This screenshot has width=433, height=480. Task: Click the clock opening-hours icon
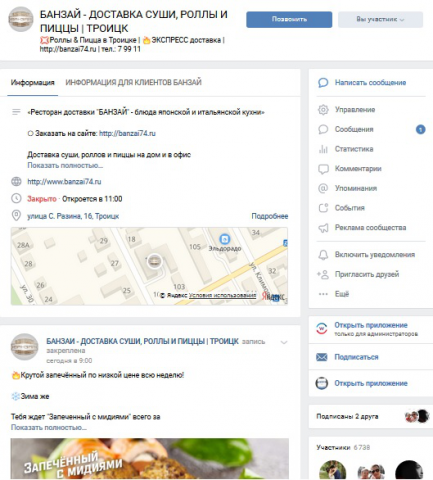(16, 199)
